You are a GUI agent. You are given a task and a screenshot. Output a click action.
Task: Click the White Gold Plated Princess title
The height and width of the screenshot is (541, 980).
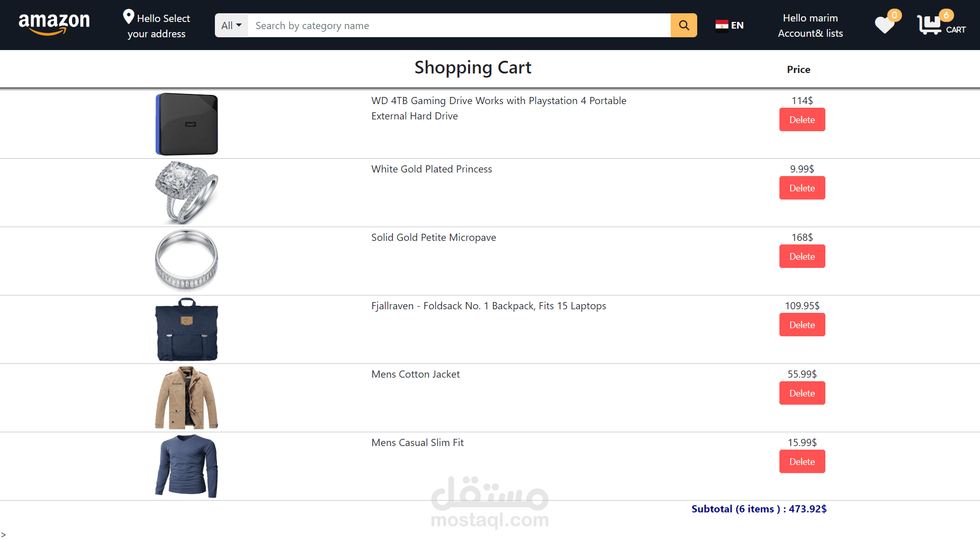[x=432, y=169]
